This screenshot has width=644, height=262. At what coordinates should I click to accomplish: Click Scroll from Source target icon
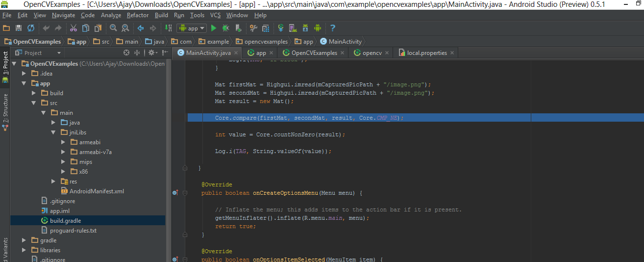126,52
